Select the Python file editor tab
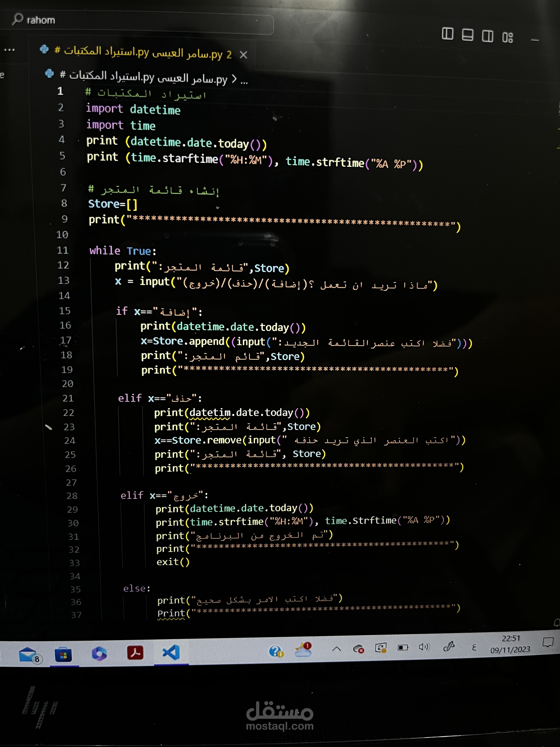 coord(144,53)
